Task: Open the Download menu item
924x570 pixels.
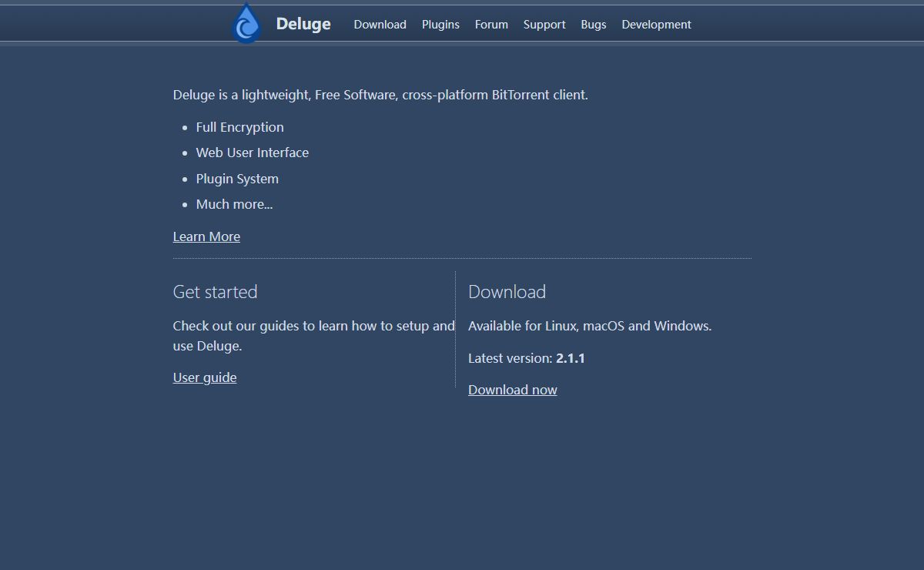Action: tap(380, 25)
